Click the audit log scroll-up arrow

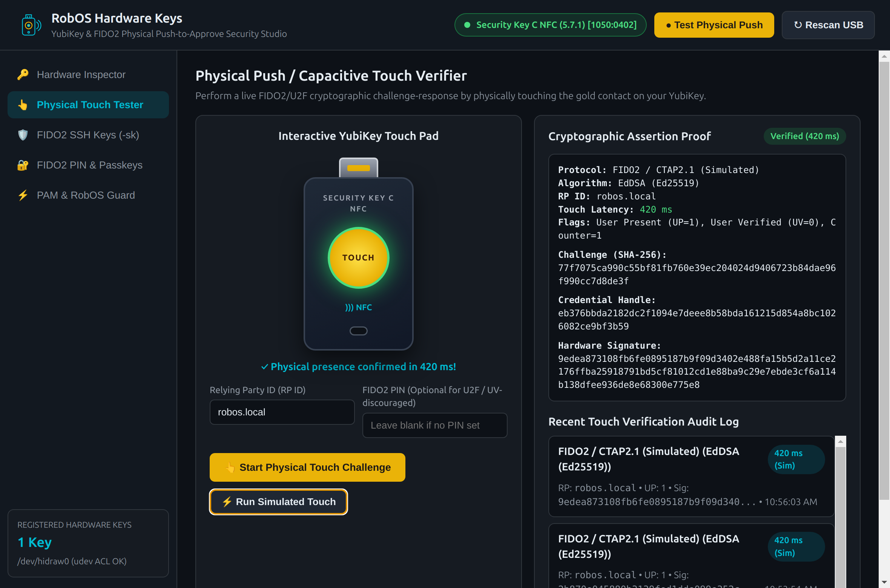841,441
